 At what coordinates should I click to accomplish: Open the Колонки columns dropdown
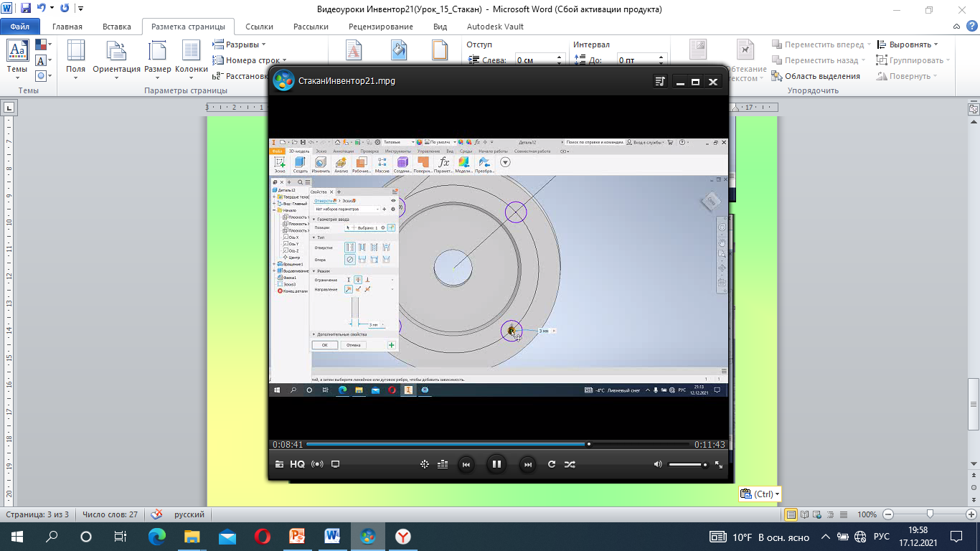[191, 59]
